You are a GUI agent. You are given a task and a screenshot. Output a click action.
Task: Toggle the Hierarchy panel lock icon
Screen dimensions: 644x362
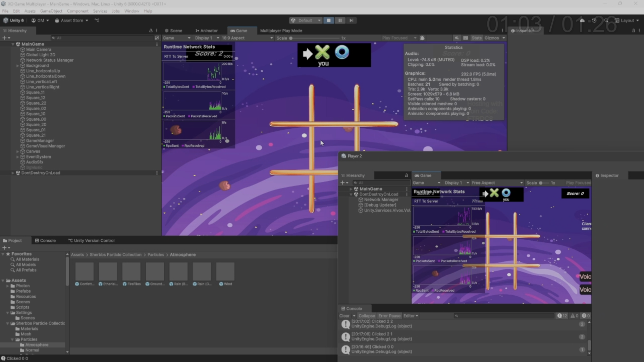(151, 31)
